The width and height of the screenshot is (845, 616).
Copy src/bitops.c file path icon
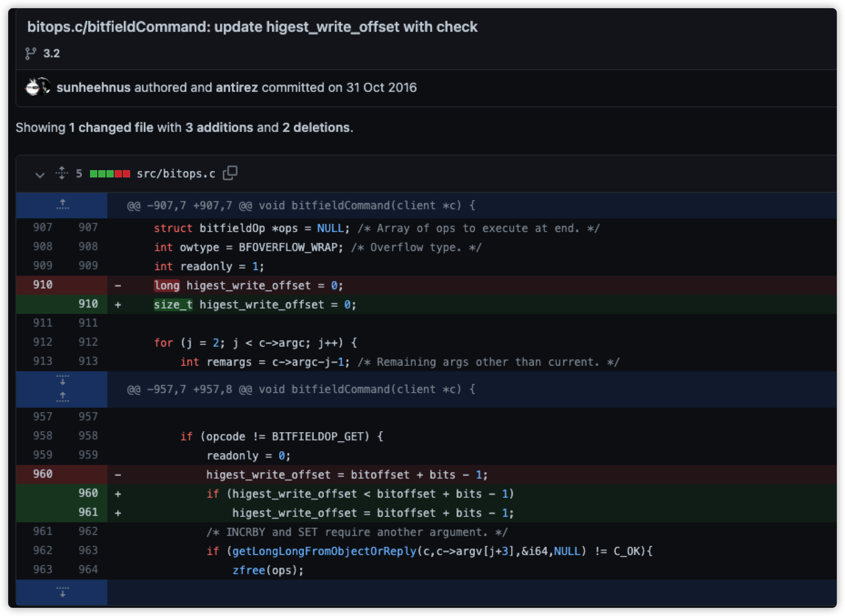[x=230, y=173]
